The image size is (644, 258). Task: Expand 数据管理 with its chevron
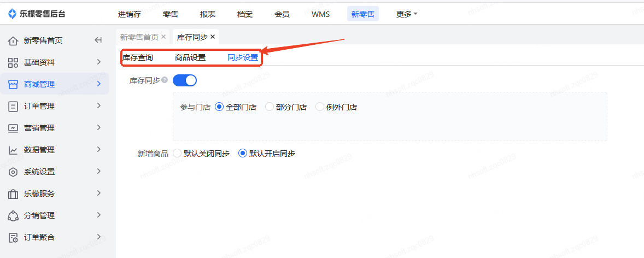[98, 149]
